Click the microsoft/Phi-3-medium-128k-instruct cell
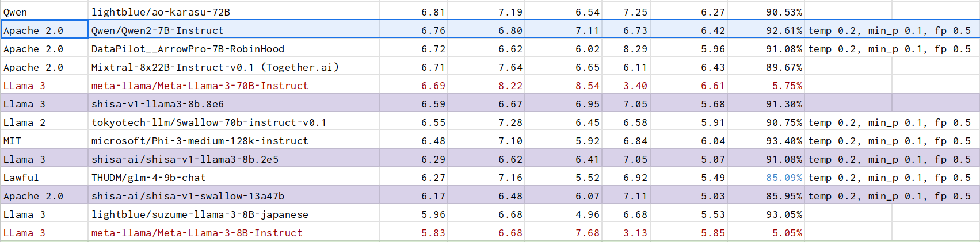The image size is (980, 242). click(200, 141)
